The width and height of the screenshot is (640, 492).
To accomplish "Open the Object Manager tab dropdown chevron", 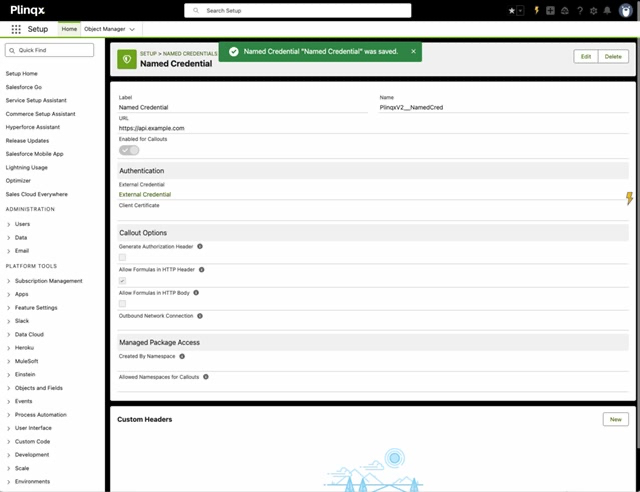I will tap(132, 29).
